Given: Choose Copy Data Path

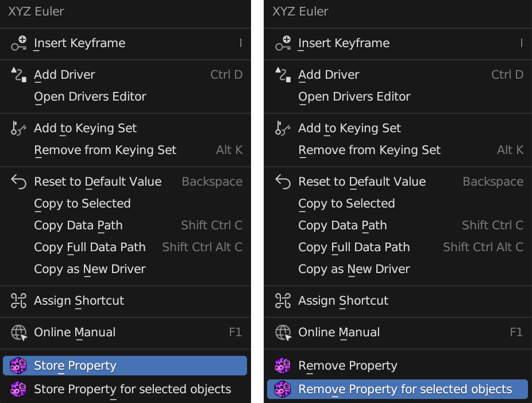Looking at the screenshot, I should pyautogui.click(x=78, y=225).
